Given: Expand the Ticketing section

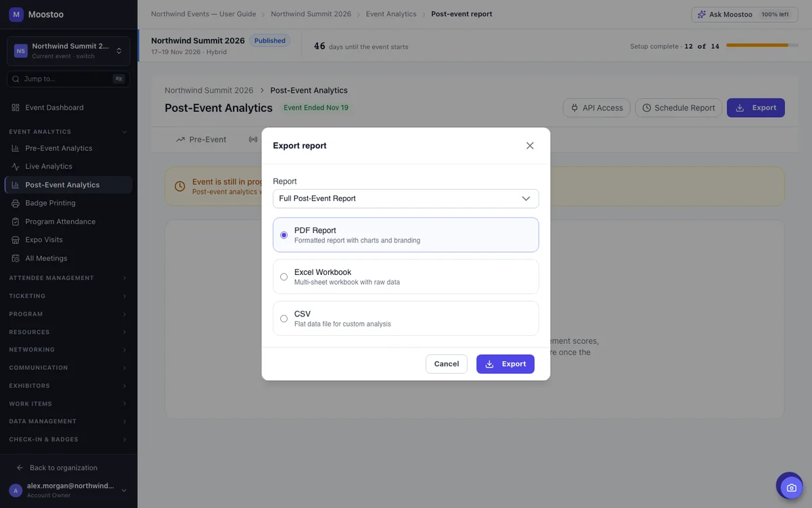Looking at the screenshot, I should pos(68,296).
